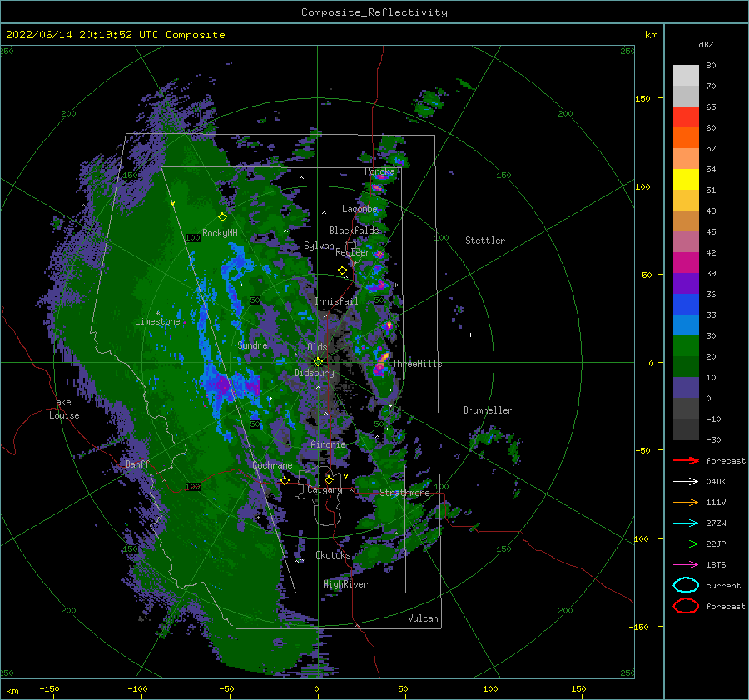The width and height of the screenshot is (749, 700).
Task: Click the dBZ legend heading
Action: coord(706,44)
